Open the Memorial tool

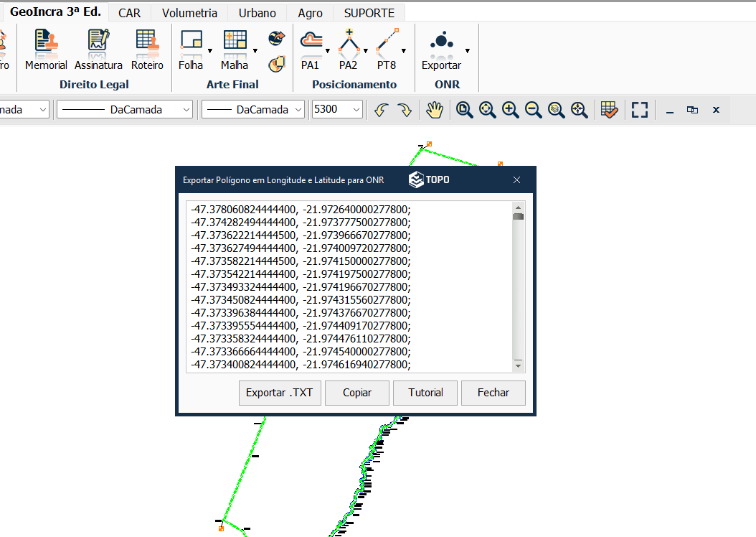click(x=46, y=50)
